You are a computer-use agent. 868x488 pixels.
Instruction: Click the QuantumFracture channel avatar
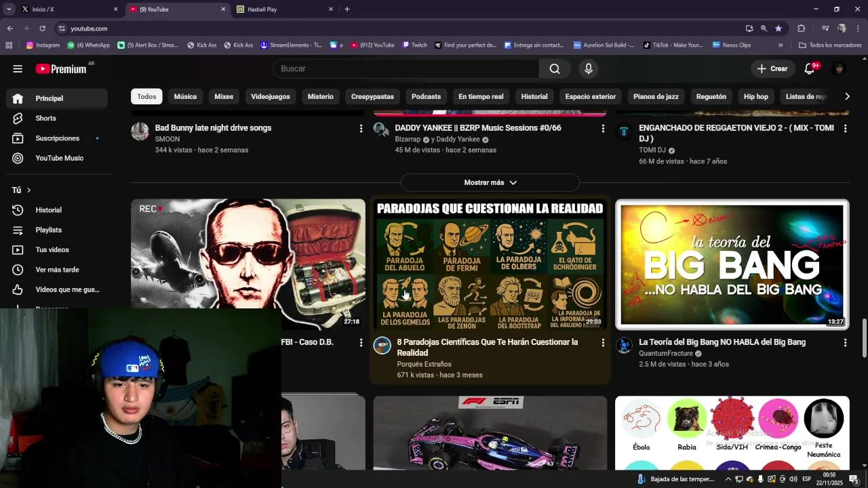624,346
